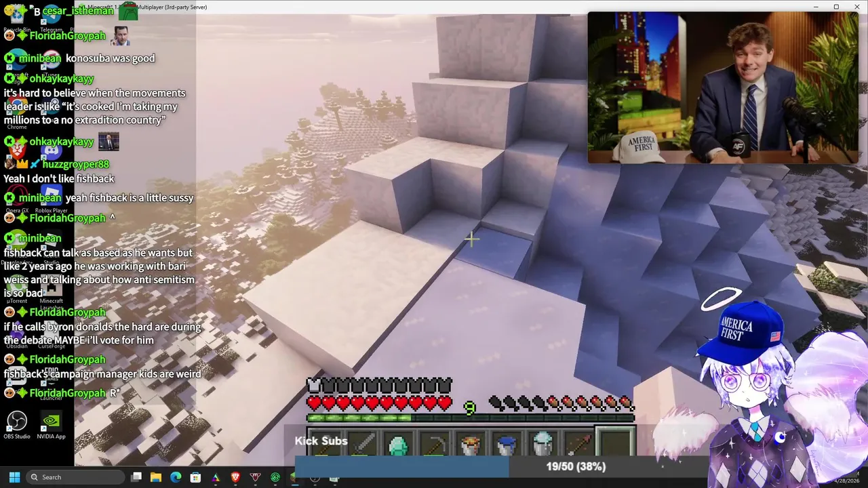The width and height of the screenshot is (868, 488).
Task: Click the webcam video overlay
Action: (723, 87)
